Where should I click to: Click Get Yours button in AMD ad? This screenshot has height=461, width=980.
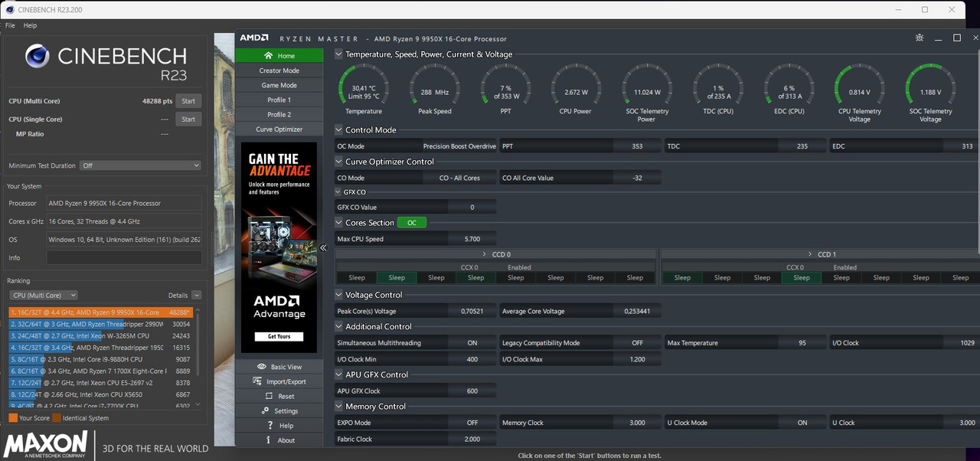pos(279,336)
